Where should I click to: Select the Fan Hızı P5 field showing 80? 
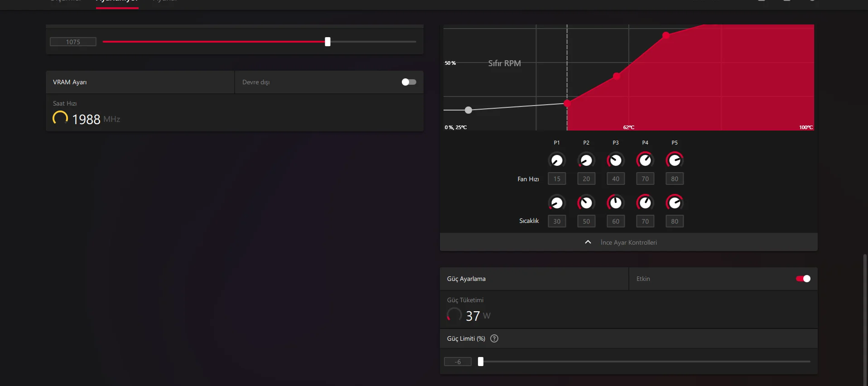click(x=675, y=179)
